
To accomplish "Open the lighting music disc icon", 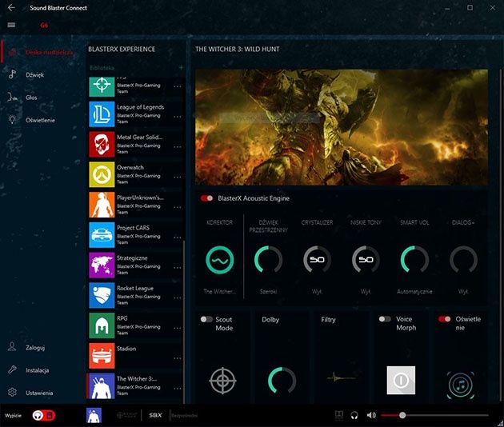I will click(x=461, y=385).
